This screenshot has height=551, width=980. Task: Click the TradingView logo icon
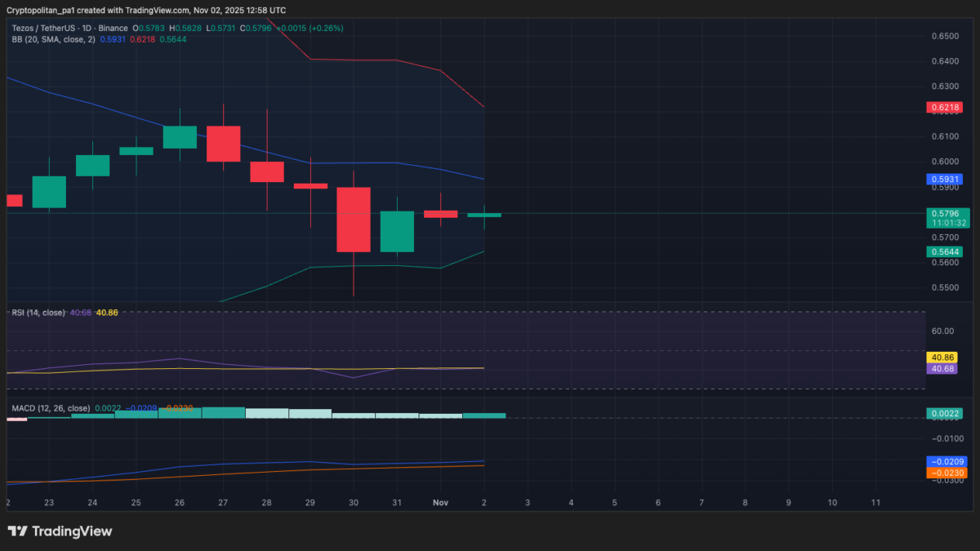click(x=17, y=531)
